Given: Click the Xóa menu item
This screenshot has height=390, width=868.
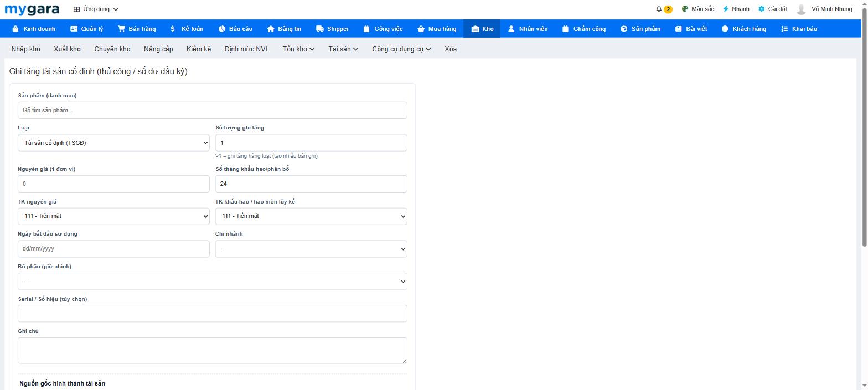Looking at the screenshot, I should tap(451, 49).
